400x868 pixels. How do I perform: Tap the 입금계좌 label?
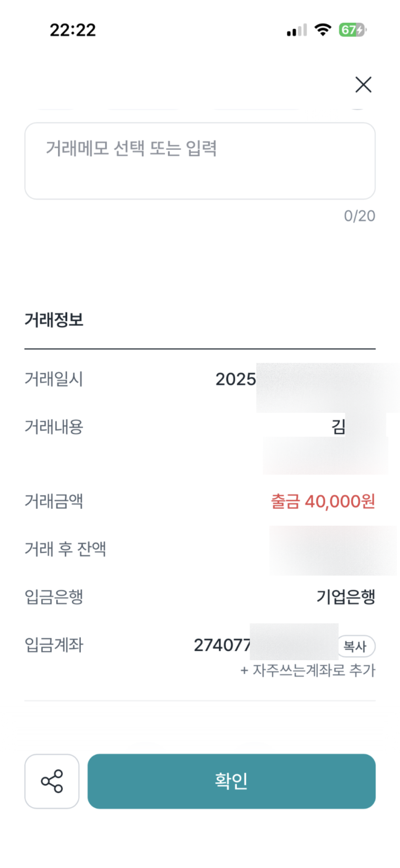(54, 645)
